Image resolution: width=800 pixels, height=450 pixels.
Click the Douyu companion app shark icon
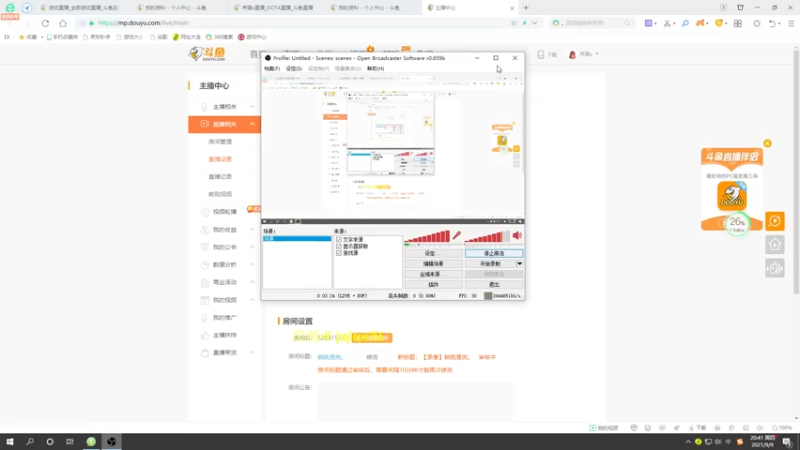pyautogui.click(x=732, y=196)
